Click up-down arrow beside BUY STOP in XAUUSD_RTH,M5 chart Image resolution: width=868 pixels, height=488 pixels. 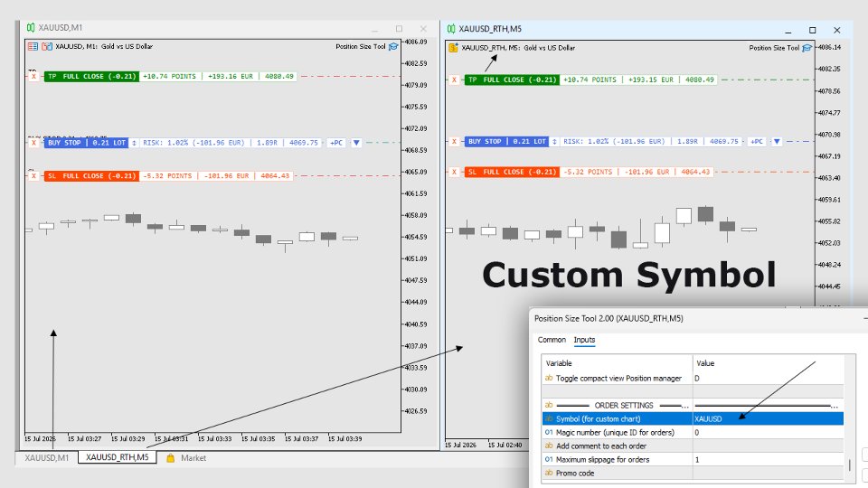[554, 142]
